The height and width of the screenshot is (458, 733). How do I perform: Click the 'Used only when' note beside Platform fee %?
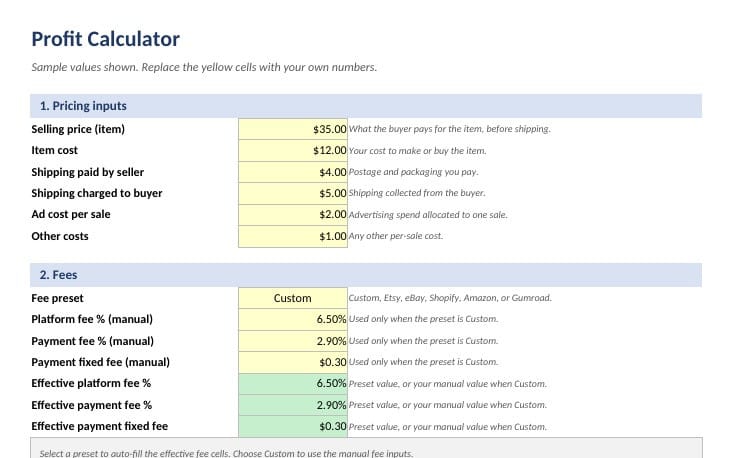pos(424,319)
